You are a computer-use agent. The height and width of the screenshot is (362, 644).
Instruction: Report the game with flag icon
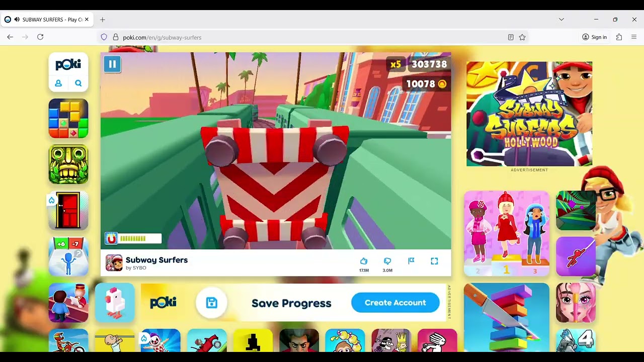pos(411,260)
